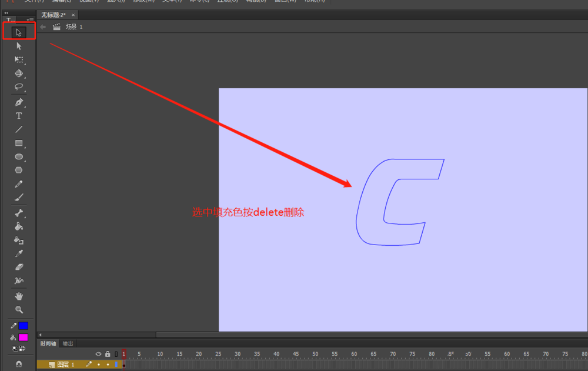
Task: Select the keyframe in frame 1 of 图层 1
Action: [x=123, y=365]
